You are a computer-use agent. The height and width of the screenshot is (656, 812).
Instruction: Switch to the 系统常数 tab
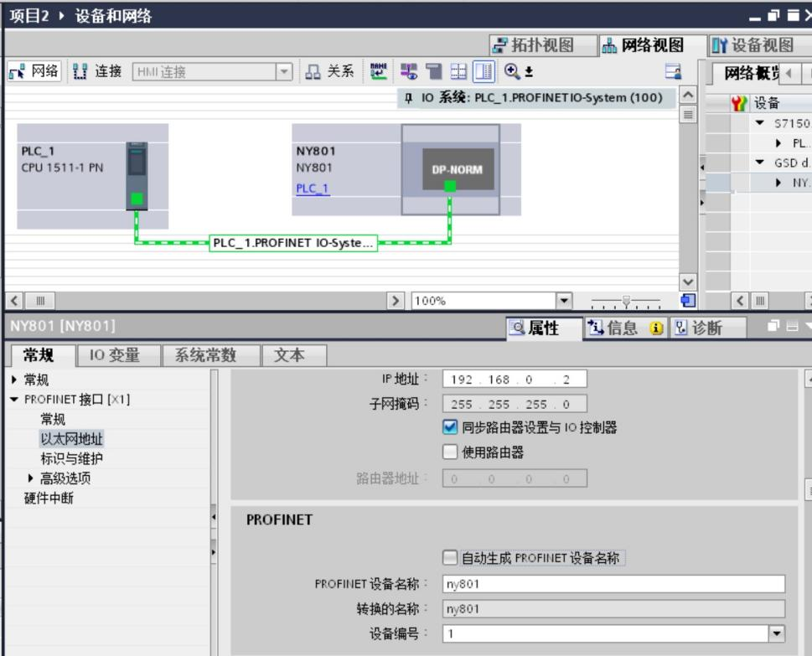pyautogui.click(x=211, y=355)
